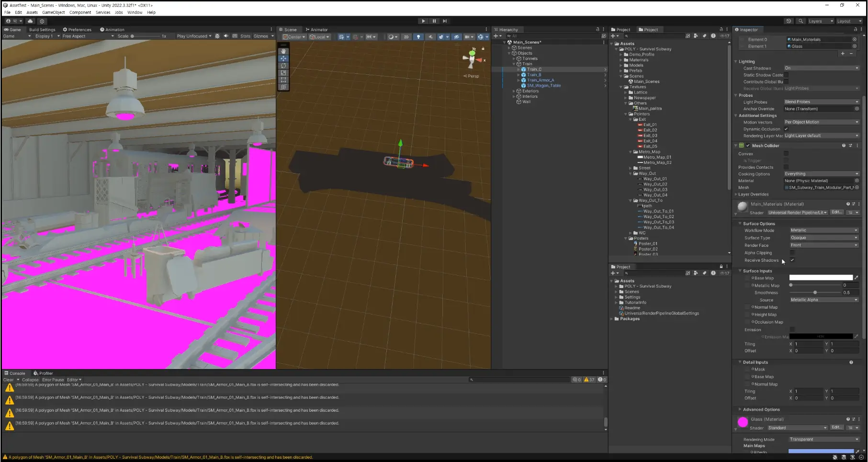This screenshot has height=462, width=868.
Task: Select Train_C in the Hierarchy
Action: tap(534, 69)
